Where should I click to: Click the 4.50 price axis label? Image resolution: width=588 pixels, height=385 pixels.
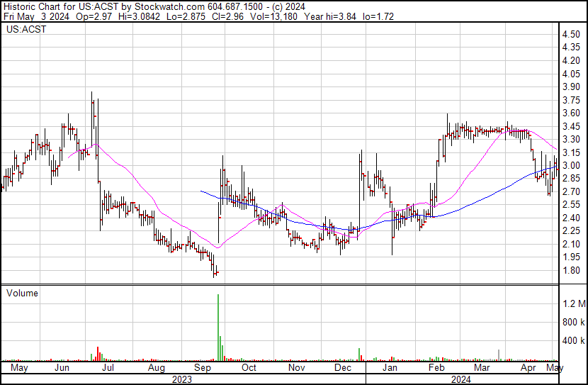coord(570,35)
